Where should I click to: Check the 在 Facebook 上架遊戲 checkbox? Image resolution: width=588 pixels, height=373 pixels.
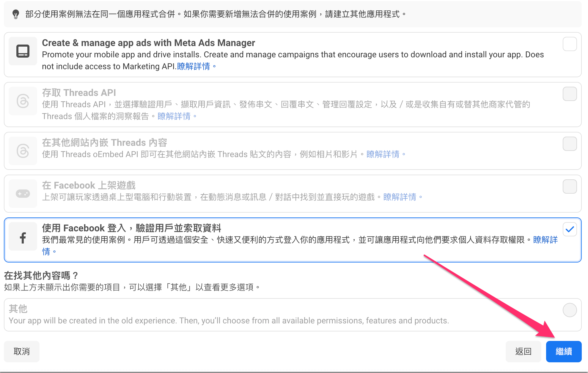pyautogui.click(x=570, y=186)
